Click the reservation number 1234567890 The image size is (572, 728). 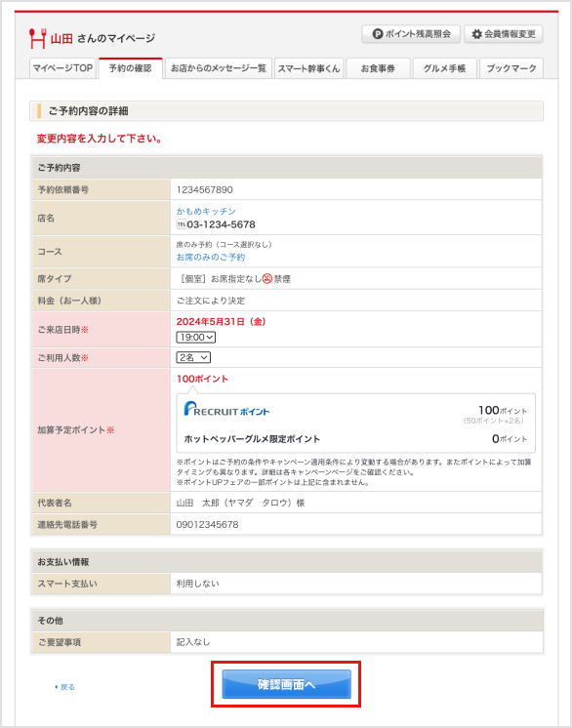205,189
